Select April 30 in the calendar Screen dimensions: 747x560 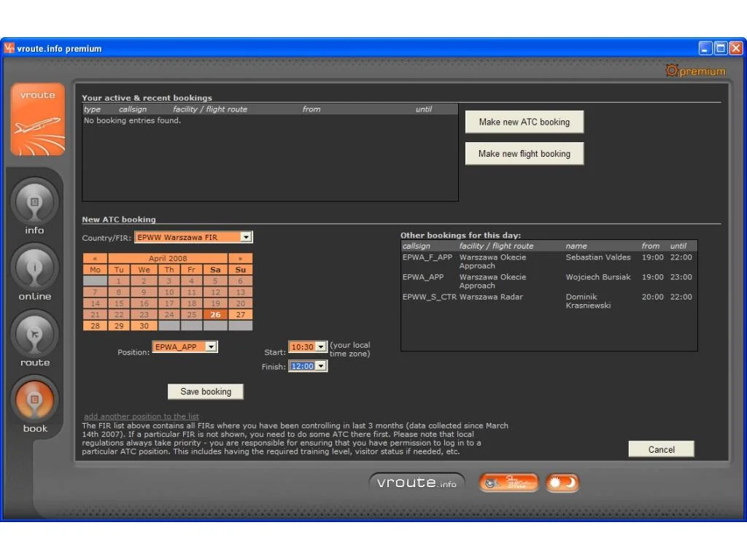tap(144, 326)
